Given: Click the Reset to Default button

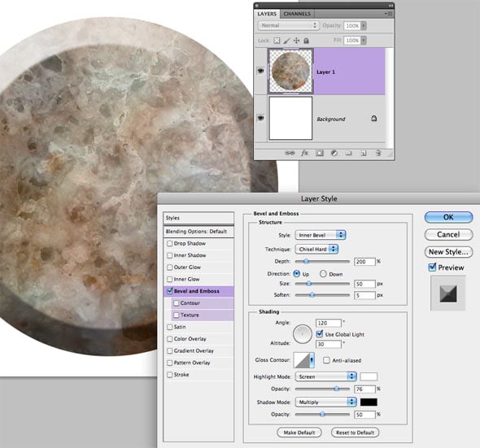Looking at the screenshot, I should click(355, 433).
